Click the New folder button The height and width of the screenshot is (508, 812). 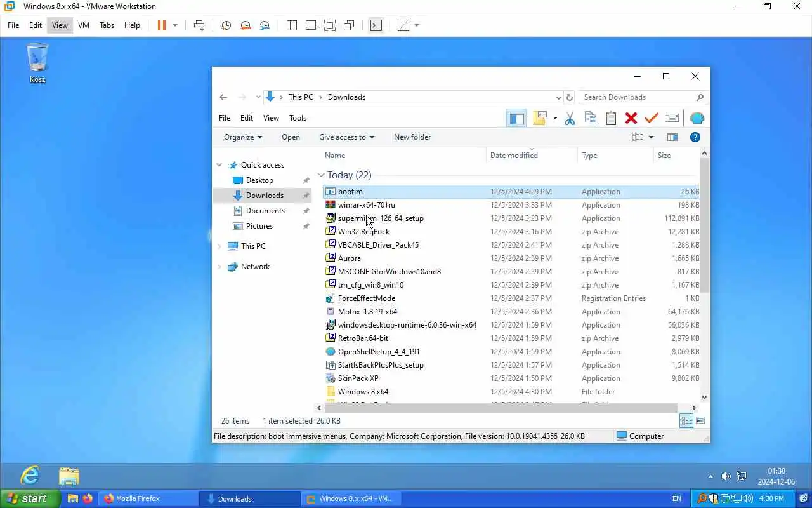[412, 137]
